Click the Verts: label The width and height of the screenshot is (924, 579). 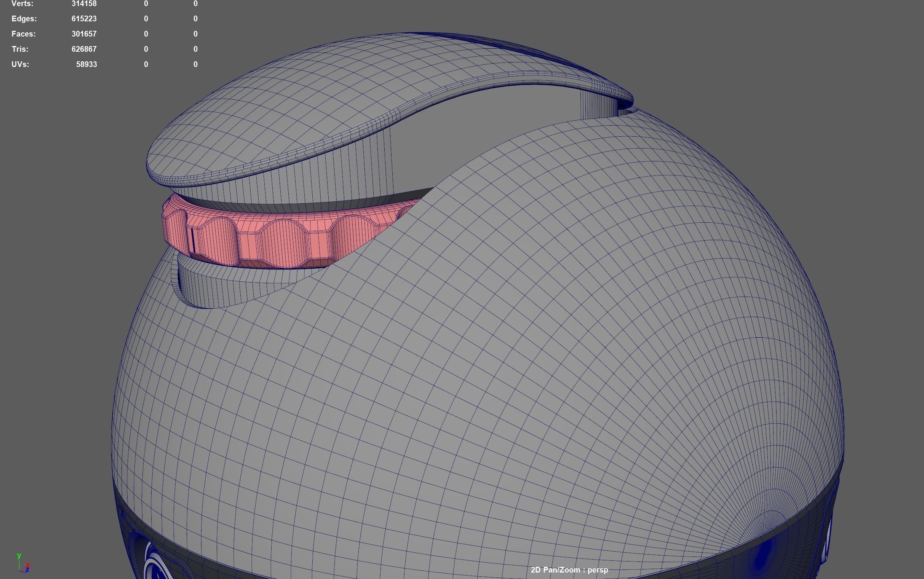pos(22,4)
